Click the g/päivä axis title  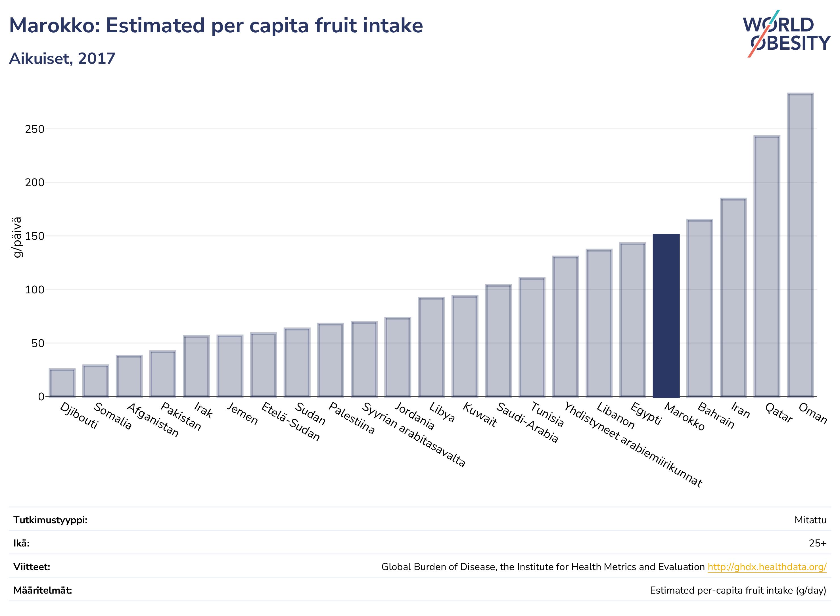click(x=17, y=237)
